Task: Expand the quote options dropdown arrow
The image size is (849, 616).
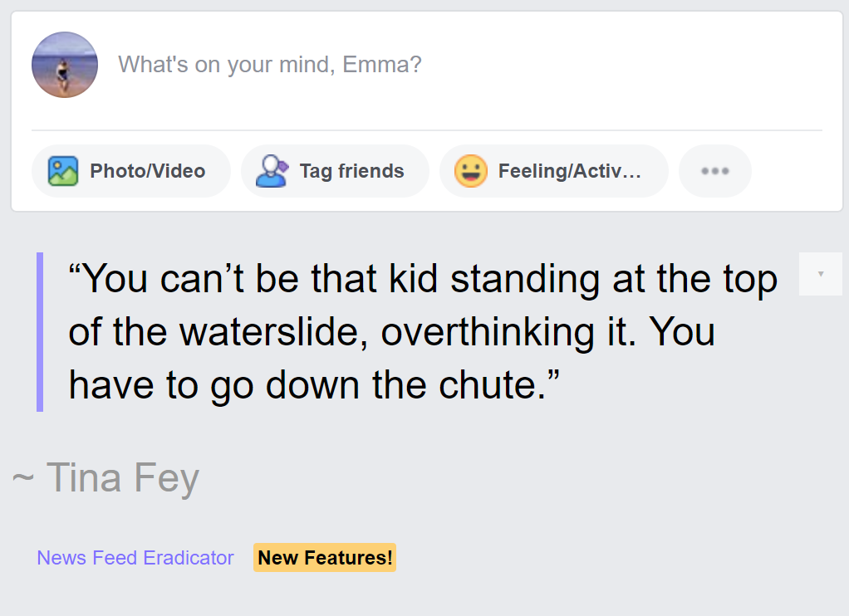Action: pos(821,274)
